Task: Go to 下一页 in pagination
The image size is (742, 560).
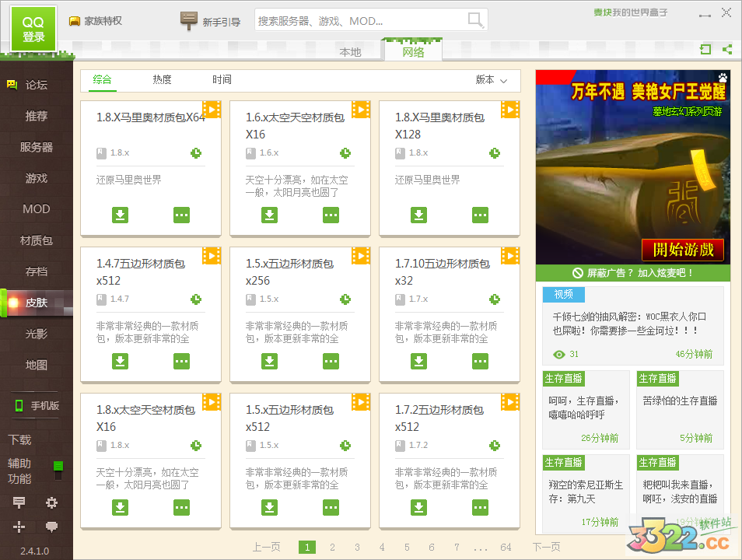Action: click(x=546, y=548)
